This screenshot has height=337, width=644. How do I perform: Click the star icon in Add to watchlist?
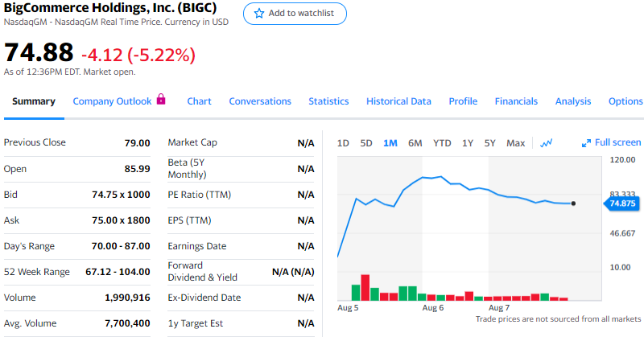coord(258,14)
